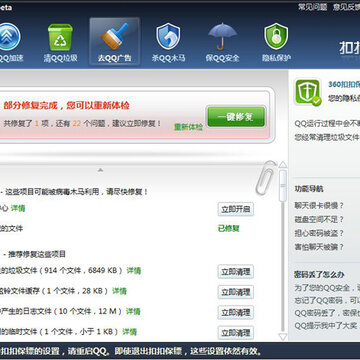Click the 功能导航 section title
The width and height of the screenshot is (360, 360).
point(309,189)
